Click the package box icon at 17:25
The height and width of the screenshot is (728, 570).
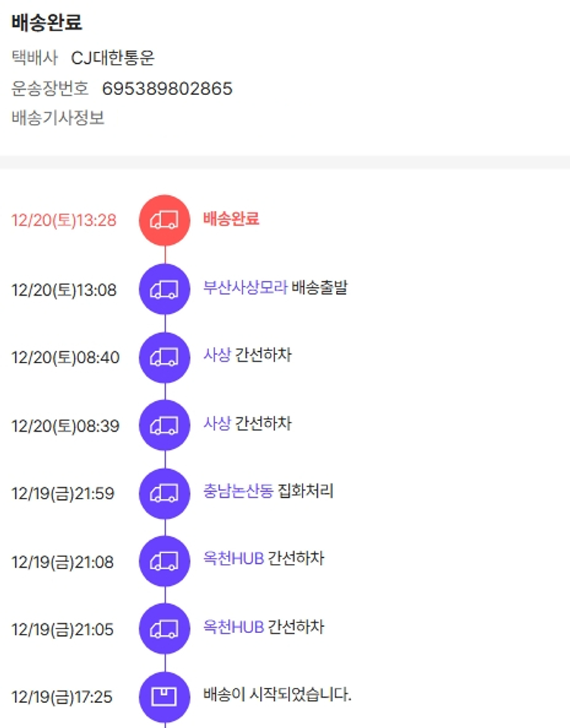pos(164,696)
